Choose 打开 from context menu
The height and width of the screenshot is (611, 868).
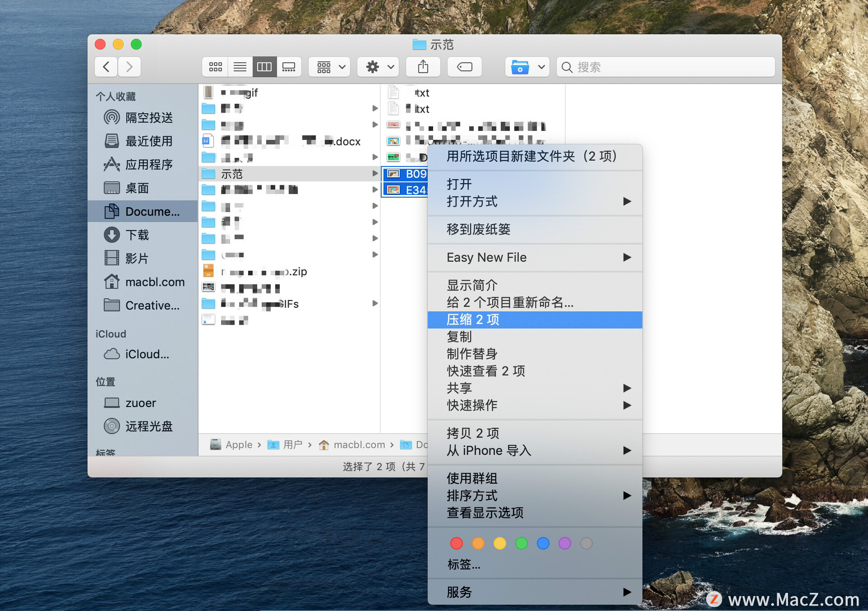coord(535,184)
